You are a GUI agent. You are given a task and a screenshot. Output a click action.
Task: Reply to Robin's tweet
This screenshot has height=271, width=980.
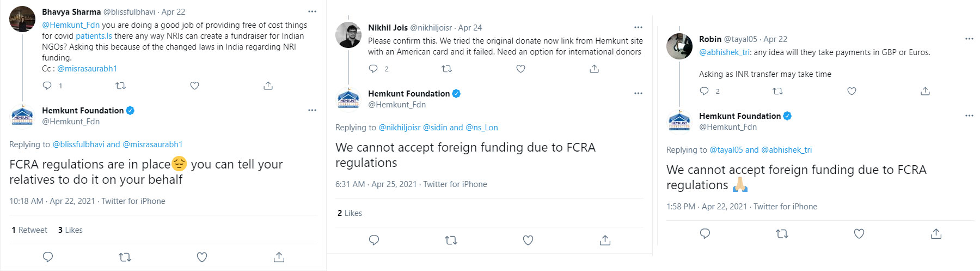point(704,91)
